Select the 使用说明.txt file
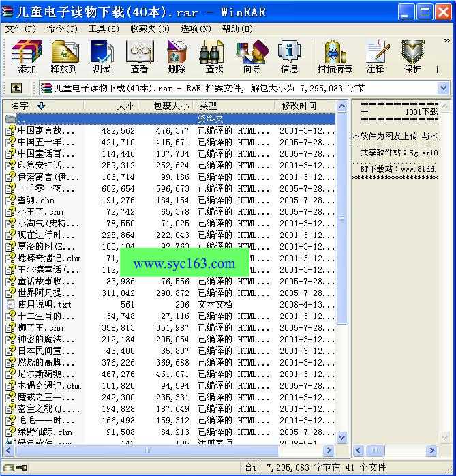 44,304
